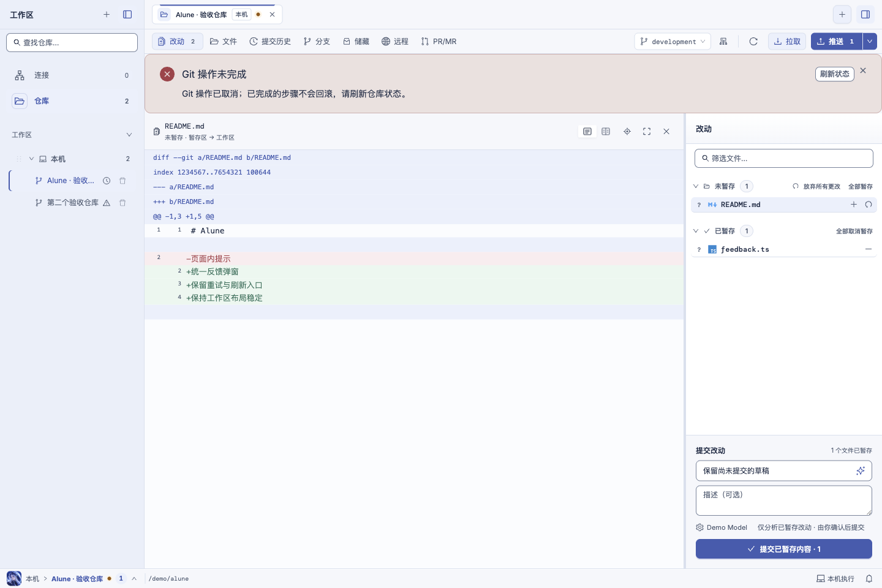
Task: Expand the diff to fullscreen
Action: click(647, 132)
